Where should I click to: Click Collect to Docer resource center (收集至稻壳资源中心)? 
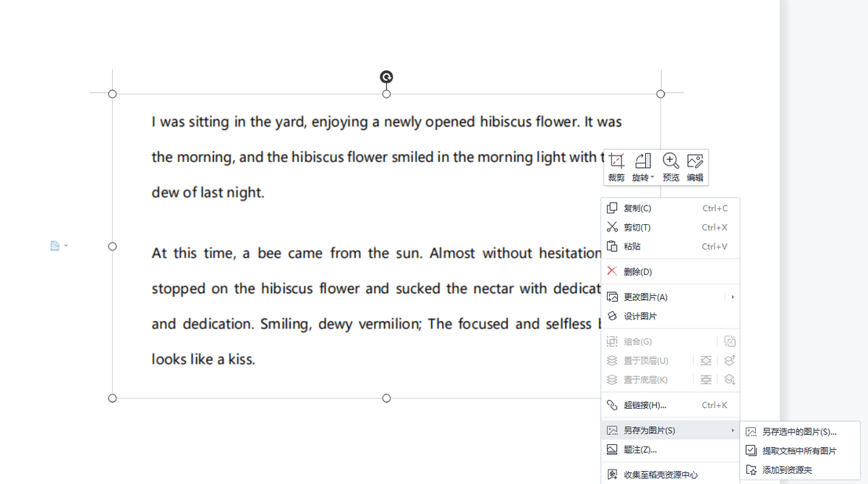[660, 475]
